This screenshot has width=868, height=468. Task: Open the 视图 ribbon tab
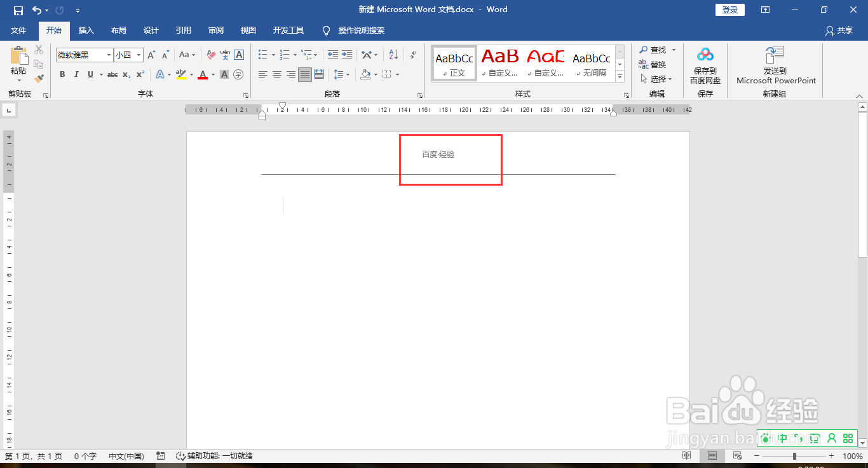pos(248,30)
